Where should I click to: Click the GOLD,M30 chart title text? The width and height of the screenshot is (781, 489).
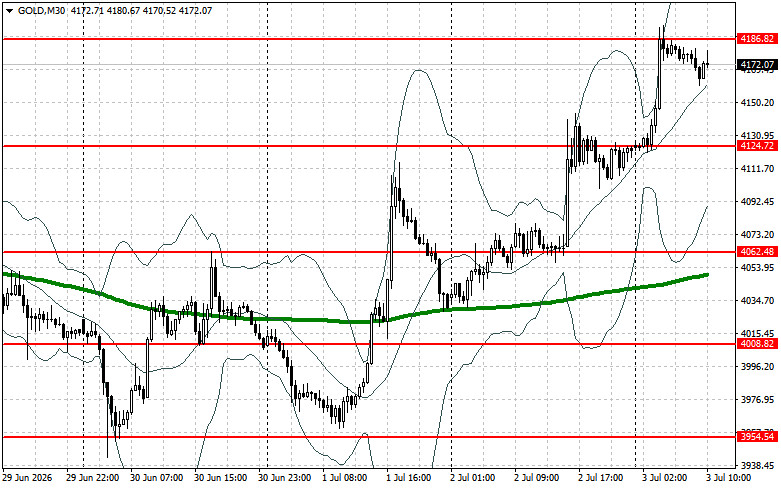click(41, 10)
